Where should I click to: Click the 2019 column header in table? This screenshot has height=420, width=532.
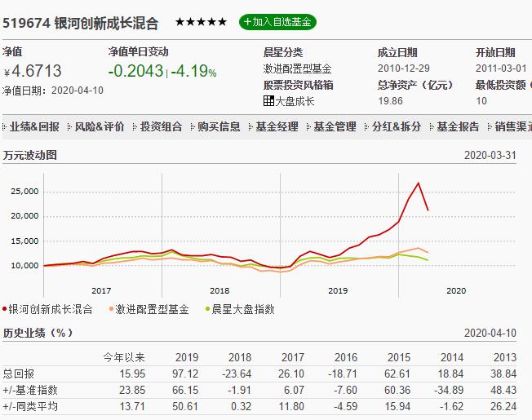187,357
